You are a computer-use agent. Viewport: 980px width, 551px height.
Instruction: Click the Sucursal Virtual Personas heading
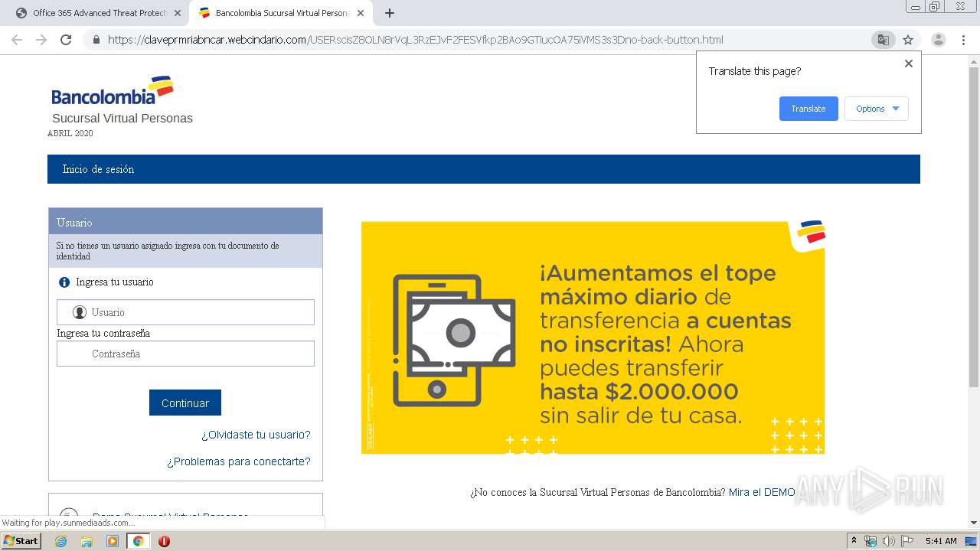tap(122, 119)
